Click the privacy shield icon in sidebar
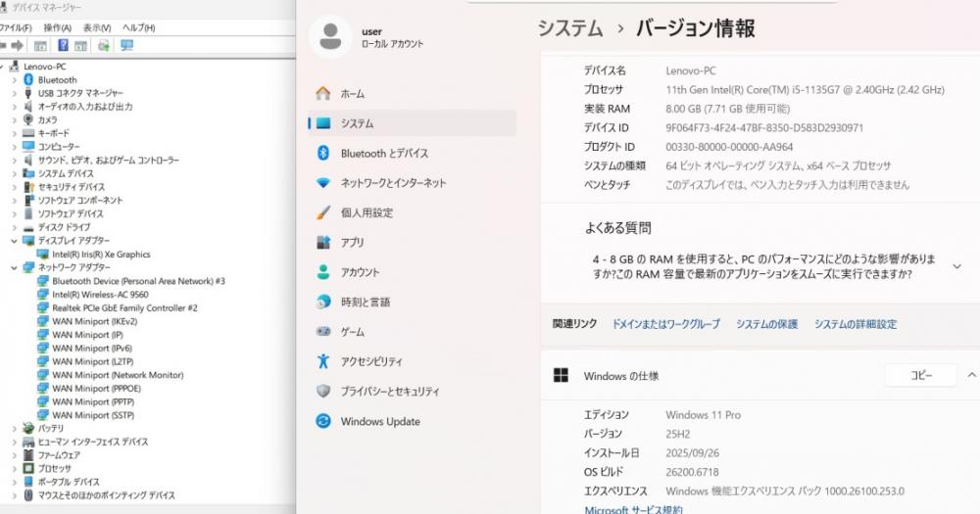This screenshot has width=980, height=514. (323, 391)
